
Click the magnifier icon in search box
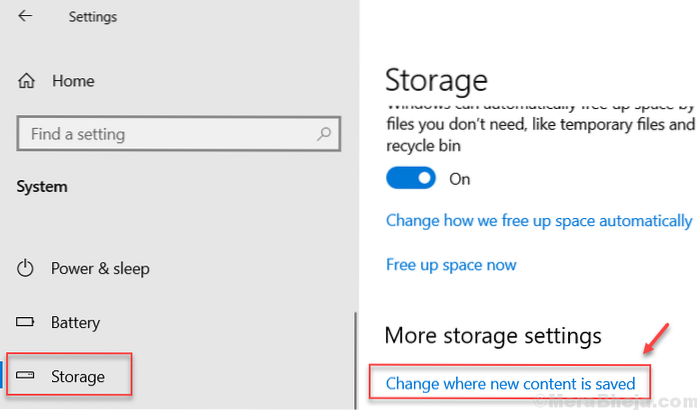(326, 133)
